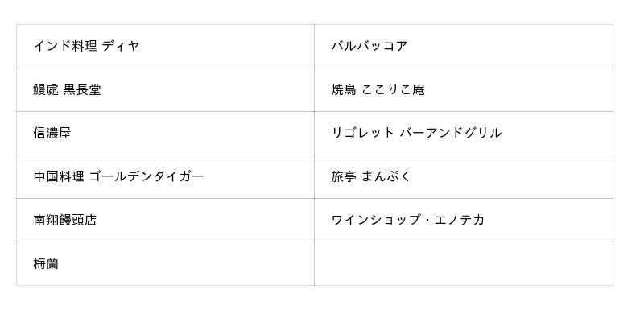
Task: Open the 南翔饅頭店 listing
Action: (65, 220)
